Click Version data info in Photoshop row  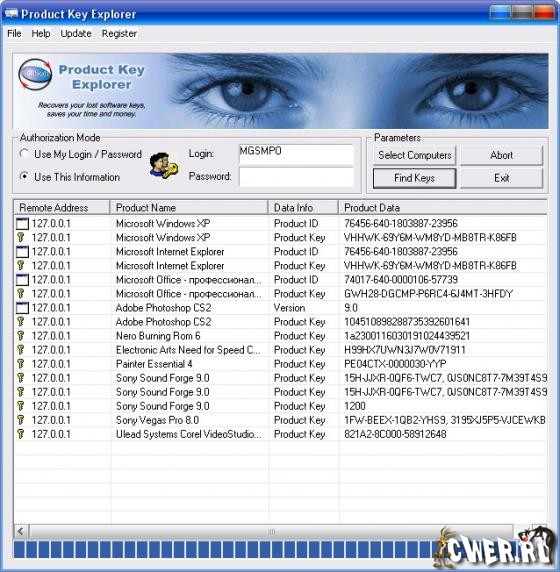coord(289,308)
